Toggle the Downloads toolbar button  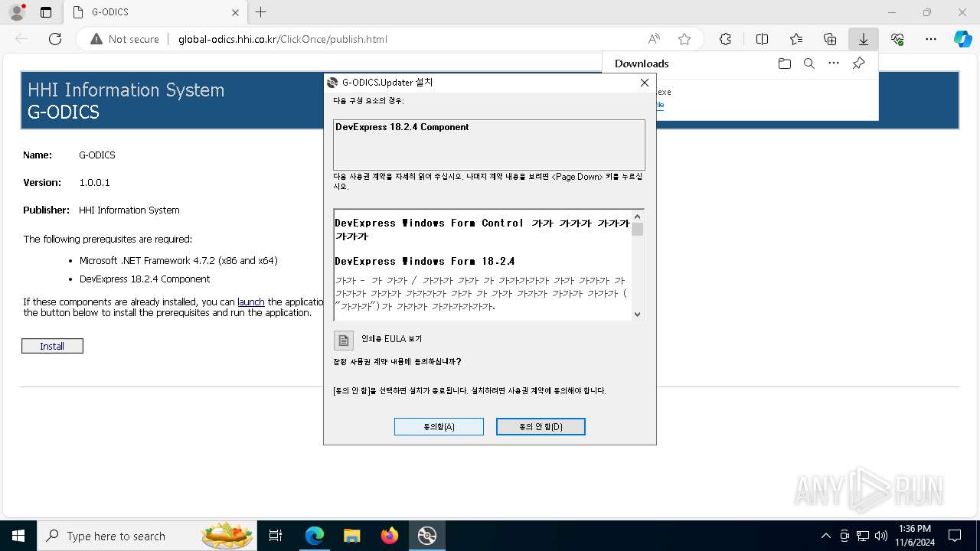[863, 39]
